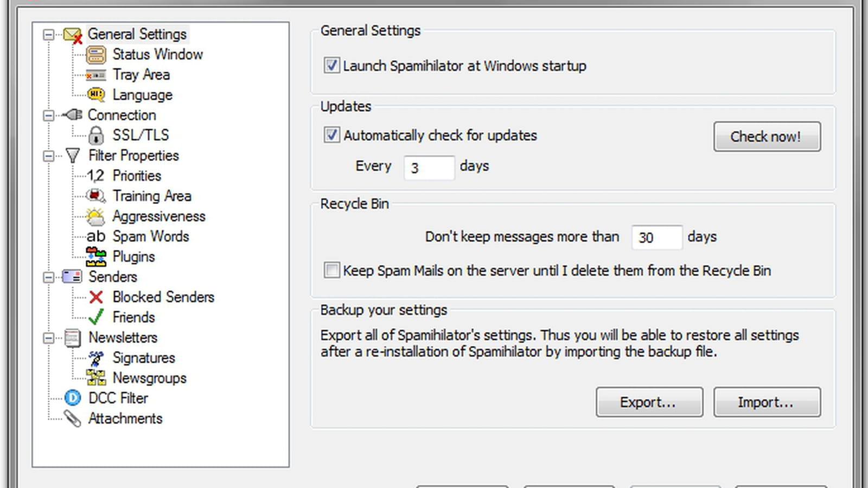868x488 pixels.
Task: Click the General Settings envelope icon
Action: pyautogui.click(x=73, y=35)
